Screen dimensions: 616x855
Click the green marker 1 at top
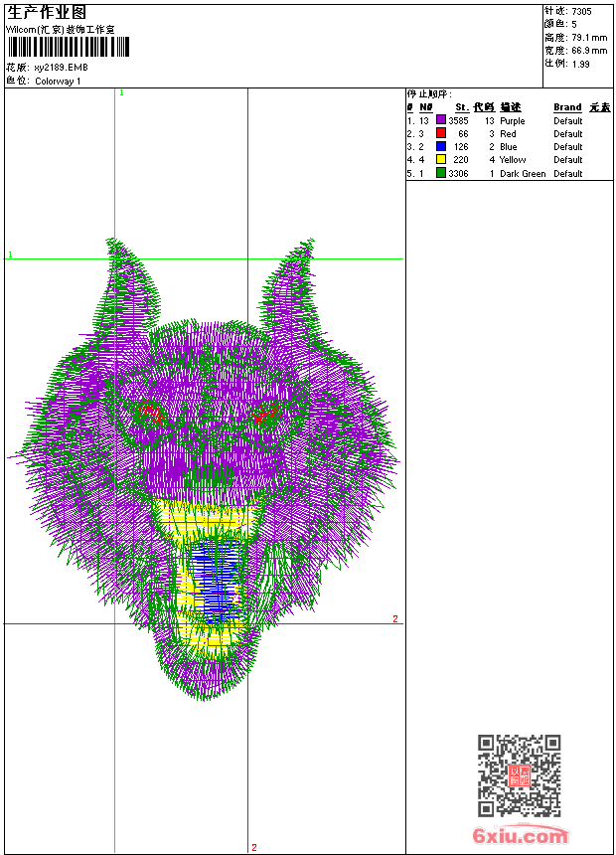coord(121,92)
